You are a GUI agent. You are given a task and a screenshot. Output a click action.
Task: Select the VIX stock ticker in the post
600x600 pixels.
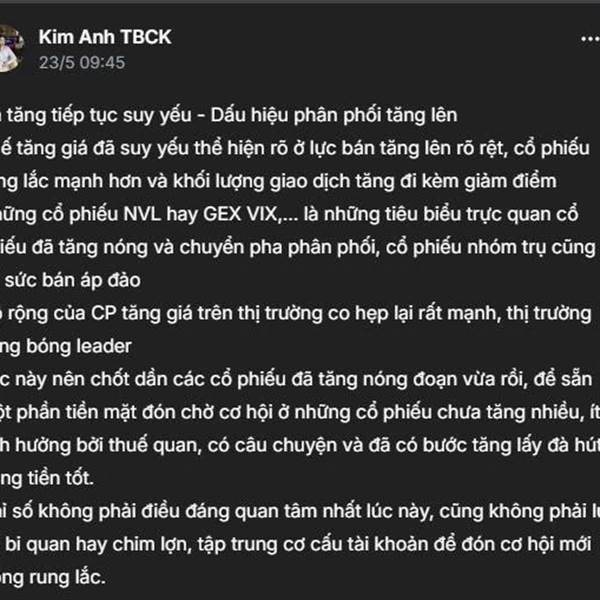(262, 214)
